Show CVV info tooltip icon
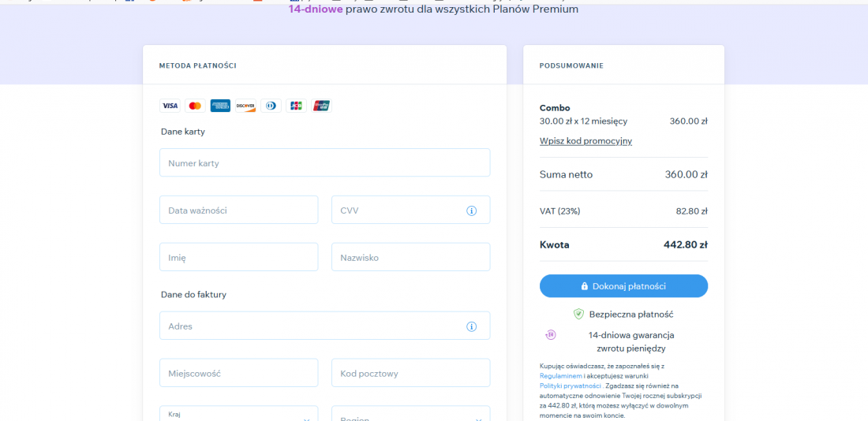The image size is (868, 421). point(472,210)
